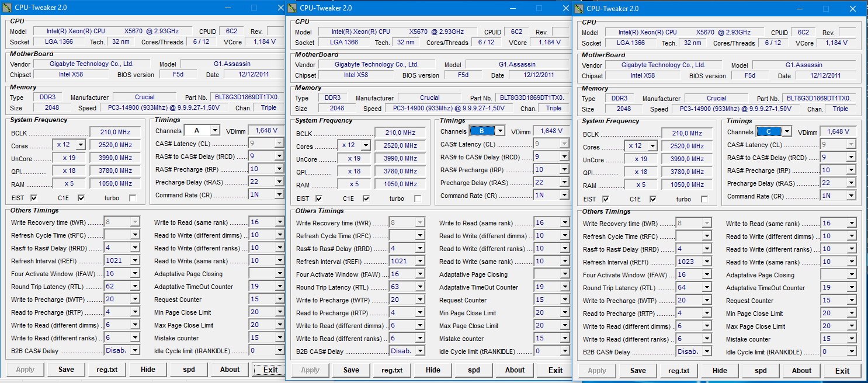868x383 pixels.
Task: Click RAM 1050,0 MHz value in middle window
Action: [x=400, y=185]
